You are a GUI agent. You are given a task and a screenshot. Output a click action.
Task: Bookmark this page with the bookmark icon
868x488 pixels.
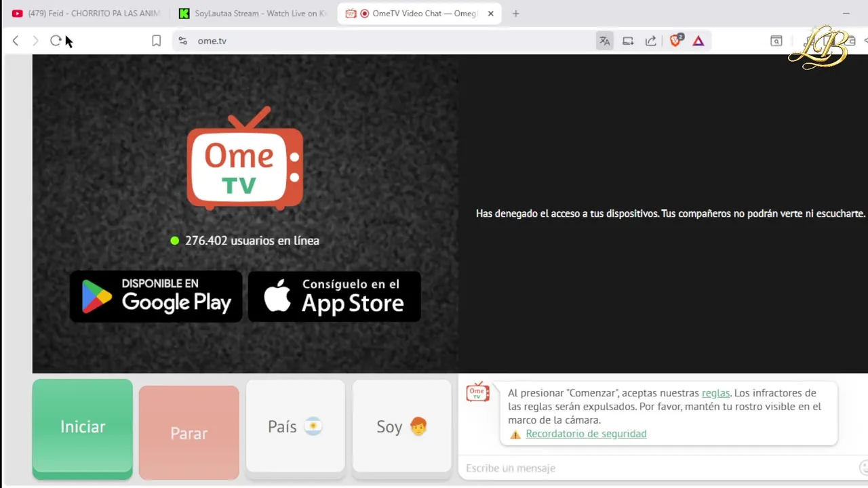tap(156, 41)
